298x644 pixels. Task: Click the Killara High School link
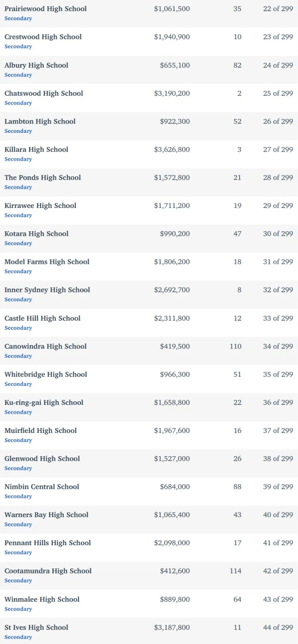36,149
